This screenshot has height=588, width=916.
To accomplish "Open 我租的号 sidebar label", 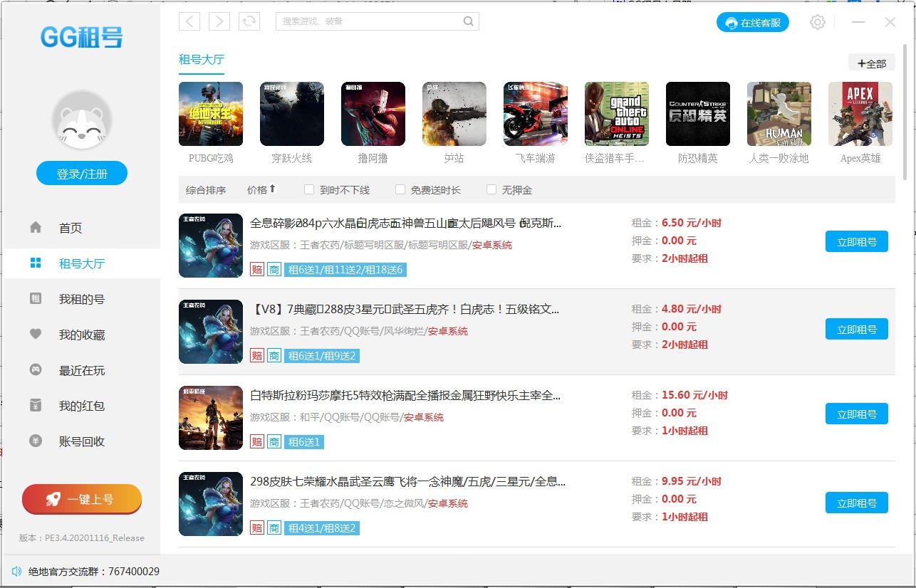I will click(82, 299).
